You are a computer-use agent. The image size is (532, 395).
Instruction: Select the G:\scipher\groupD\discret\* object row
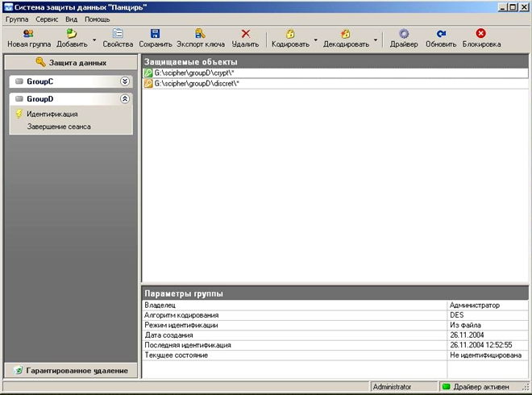click(197, 84)
